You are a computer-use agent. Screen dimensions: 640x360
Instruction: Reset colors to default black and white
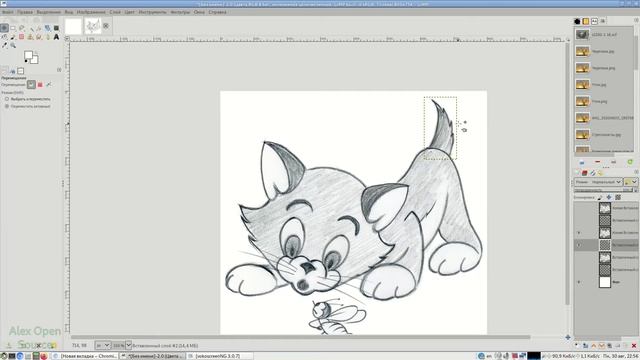coord(26,62)
